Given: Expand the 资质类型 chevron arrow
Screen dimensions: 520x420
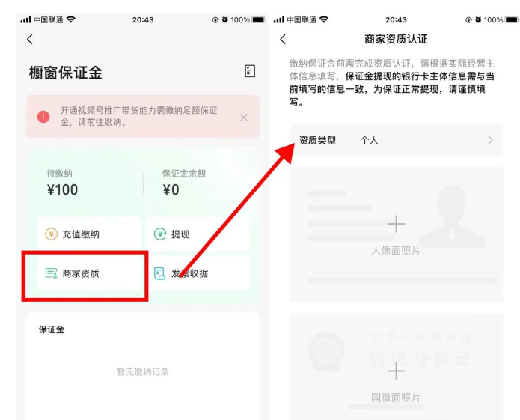Looking at the screenshot, I should (x=490, y=140).
